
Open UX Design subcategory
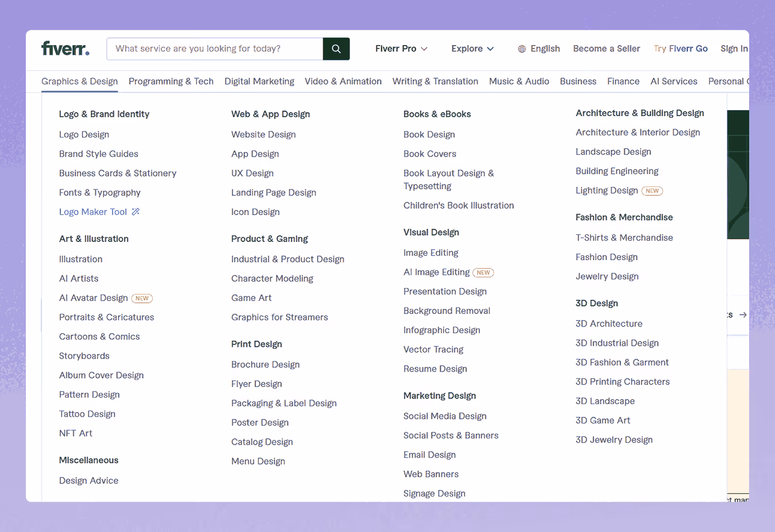tap(252, 173)
